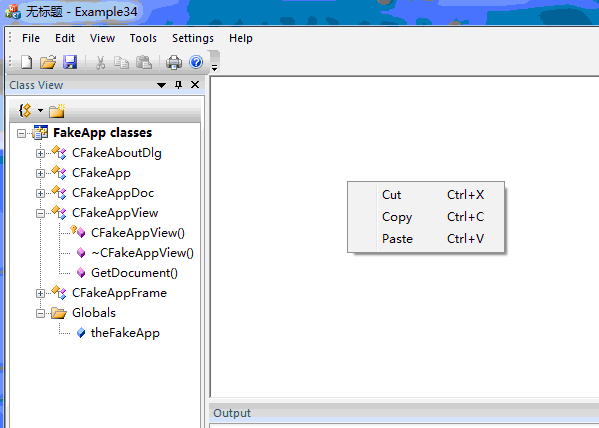Image resolution: width=599 pixels, height=428 pixels.
Task: Click the Class View pane title
Action: pyautogui.click(x=36, y=85)
